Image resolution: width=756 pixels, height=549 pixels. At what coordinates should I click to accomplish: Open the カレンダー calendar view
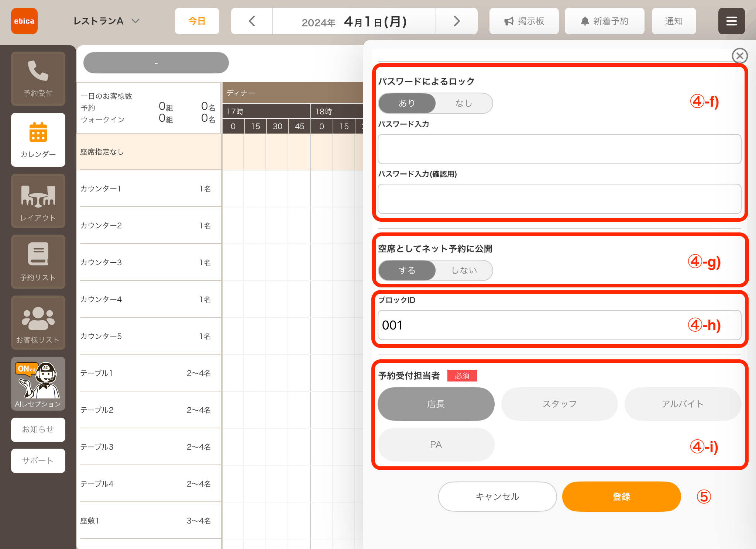(38, 140)
